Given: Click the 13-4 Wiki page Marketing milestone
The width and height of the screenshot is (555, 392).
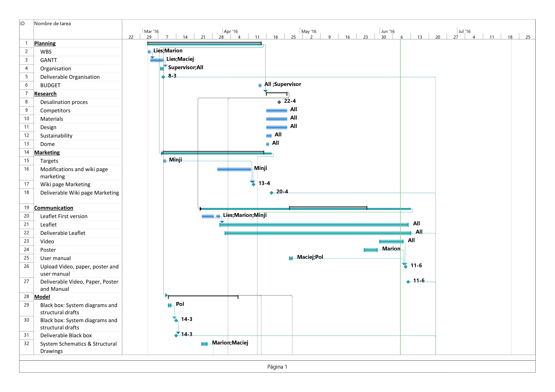Looking at the screenshot, I should (253, 185).
